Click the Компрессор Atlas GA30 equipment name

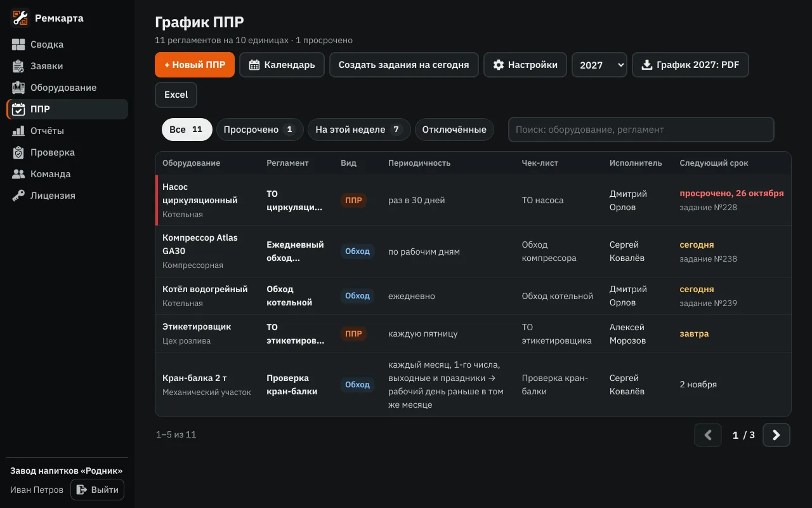point(200,244)
